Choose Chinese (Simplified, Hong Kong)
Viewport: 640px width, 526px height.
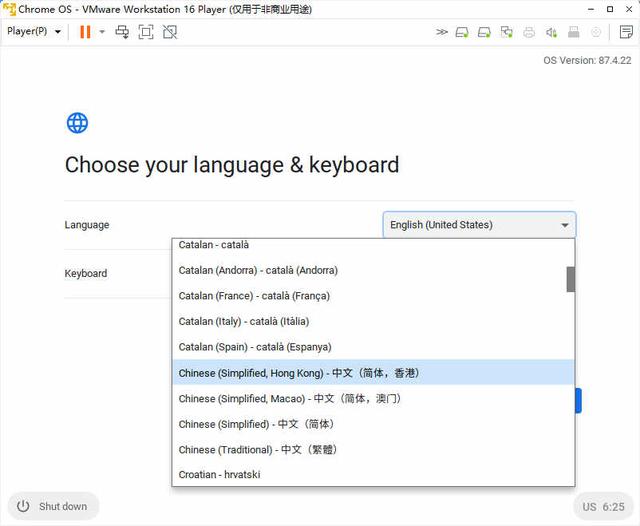point(373,373)
